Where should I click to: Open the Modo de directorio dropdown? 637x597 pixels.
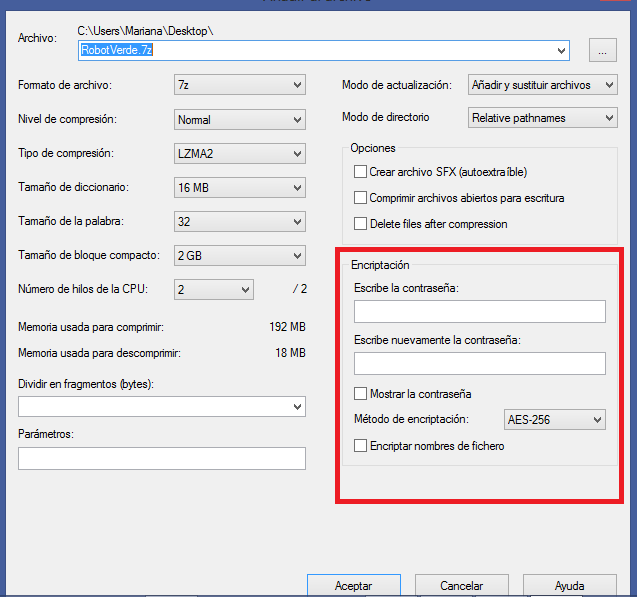coord(542,118)
